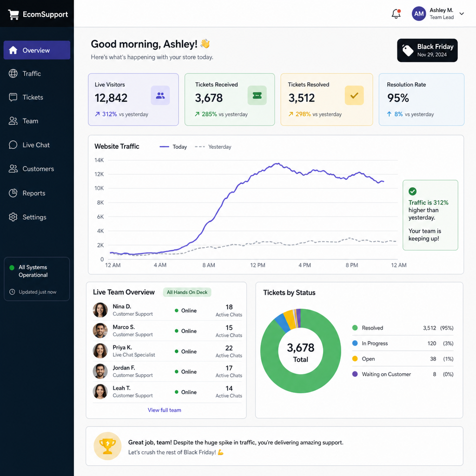476x476 pixels.
Task: Click the Customers people icon
Action: point(13,169)
